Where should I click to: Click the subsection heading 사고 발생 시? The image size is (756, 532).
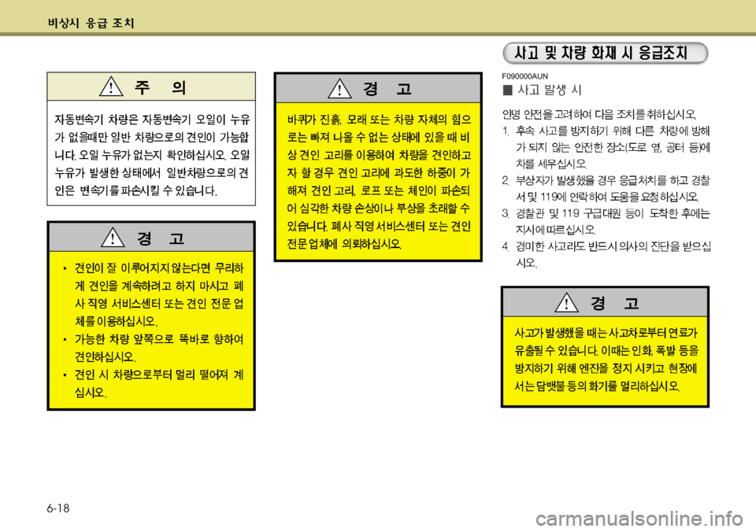pos(550,91)
